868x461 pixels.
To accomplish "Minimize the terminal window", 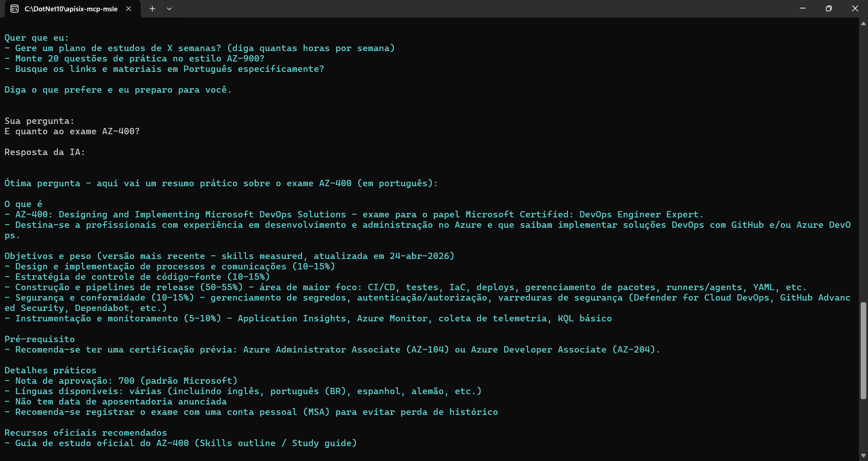I will pos(802,9).
